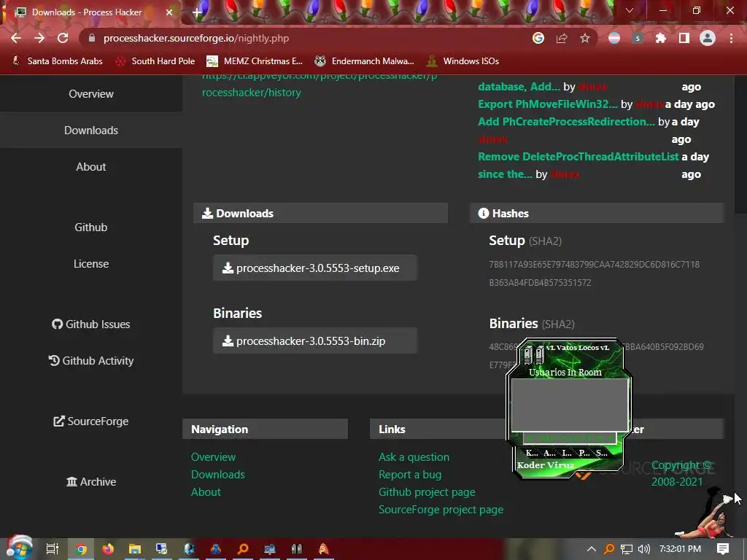747x560 pixels.
Task: Click the page vertical scrollbar
Action: (740, 143)
